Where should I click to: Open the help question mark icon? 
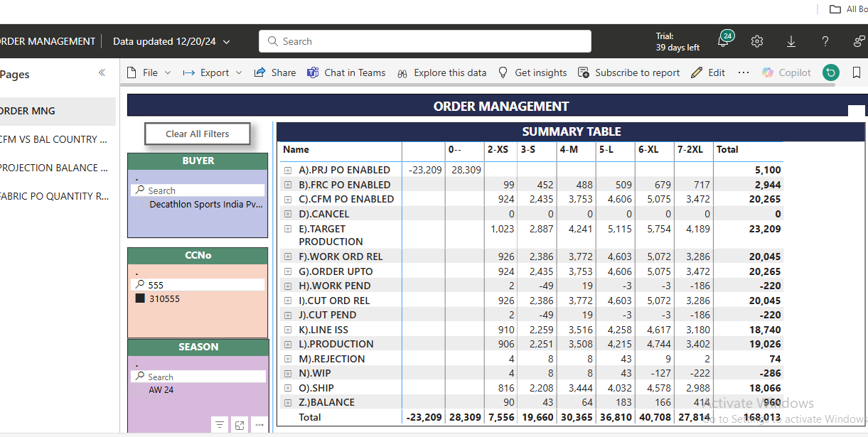click(x=825, y=41)
